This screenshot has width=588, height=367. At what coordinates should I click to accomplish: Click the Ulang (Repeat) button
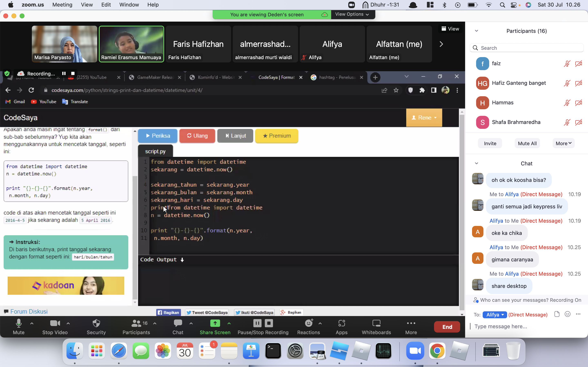click(x=197, y=136)
